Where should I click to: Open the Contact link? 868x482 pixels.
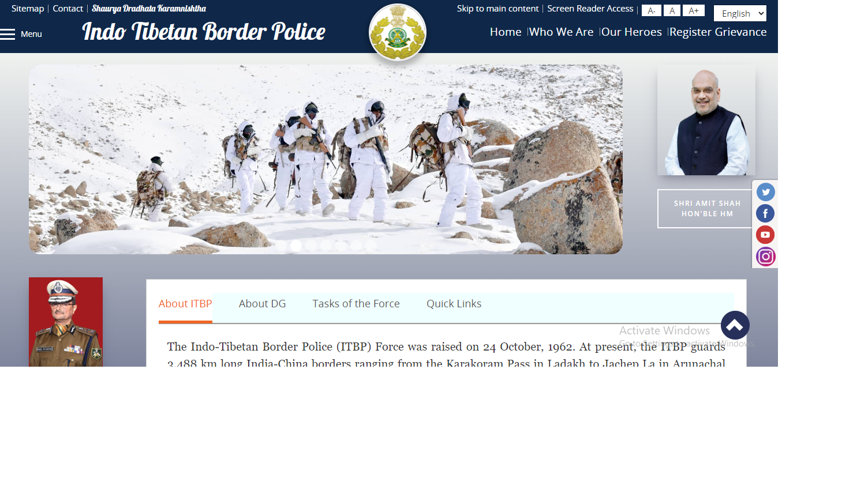click(68, 9)
